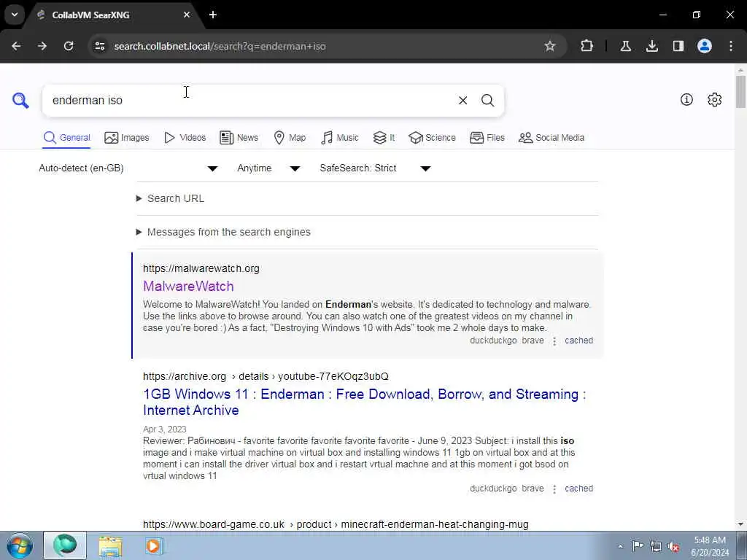
Task: Open the tab search chevron
Action: [15, 15]
